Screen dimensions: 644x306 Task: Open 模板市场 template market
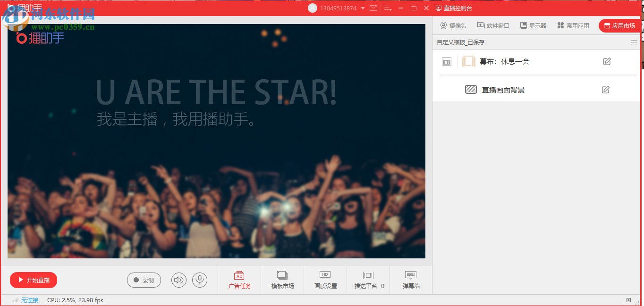coord(282,280)
